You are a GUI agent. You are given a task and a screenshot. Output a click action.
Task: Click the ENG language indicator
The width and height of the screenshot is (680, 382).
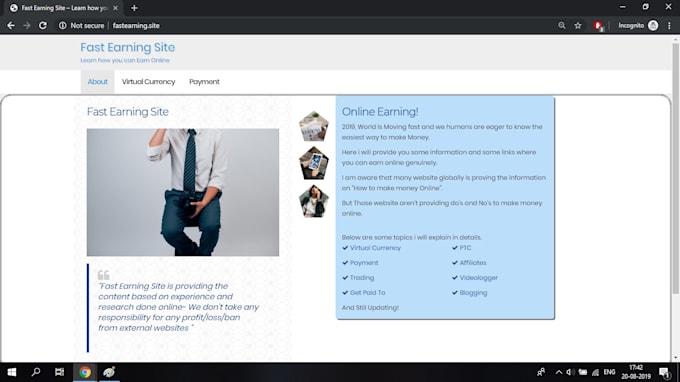pyautogui.click(x=609, y=372)
